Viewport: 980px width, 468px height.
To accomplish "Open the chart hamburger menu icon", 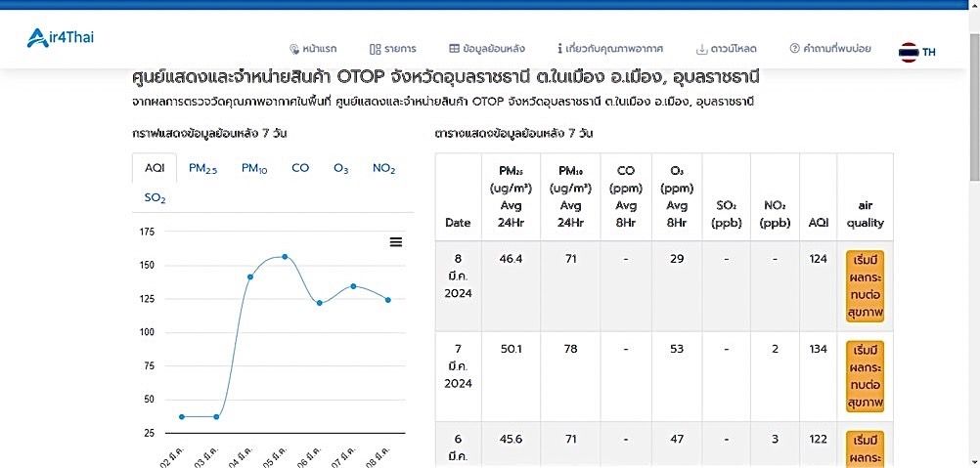I will [x=396, y=242].
